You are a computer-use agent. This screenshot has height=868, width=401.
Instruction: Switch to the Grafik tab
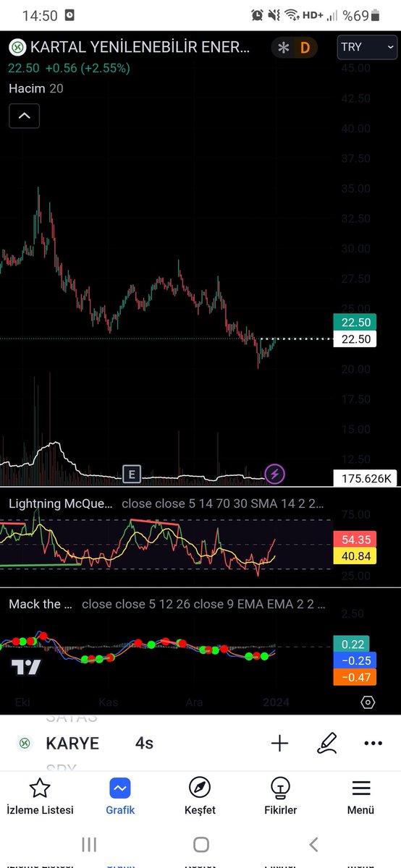(x=120, y=797)
